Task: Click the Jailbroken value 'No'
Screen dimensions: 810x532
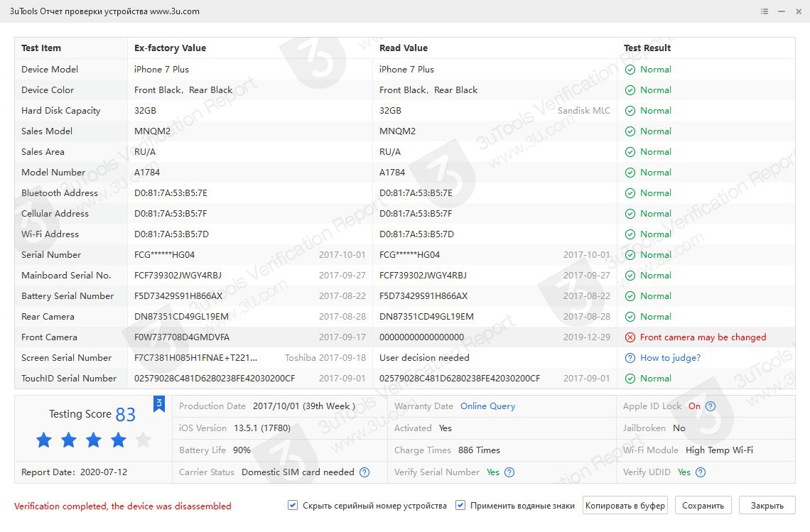Action: pyautogui.click(x=679, y=428)
